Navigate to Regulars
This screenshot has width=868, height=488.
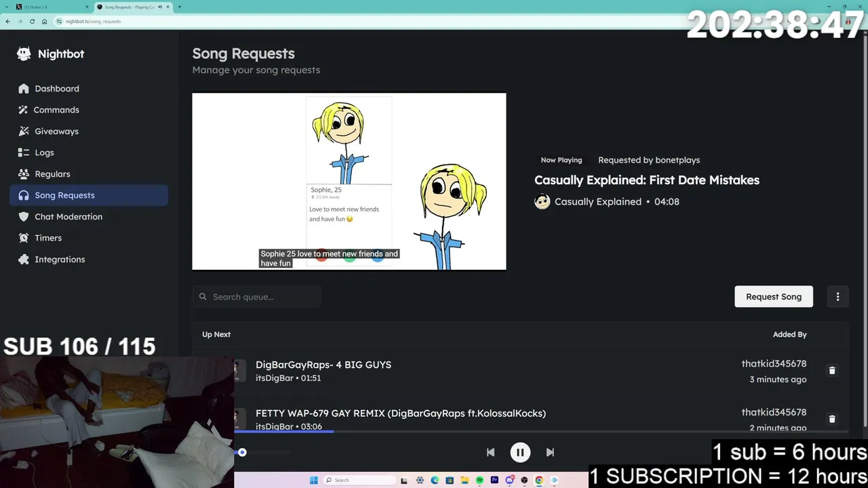89,174
